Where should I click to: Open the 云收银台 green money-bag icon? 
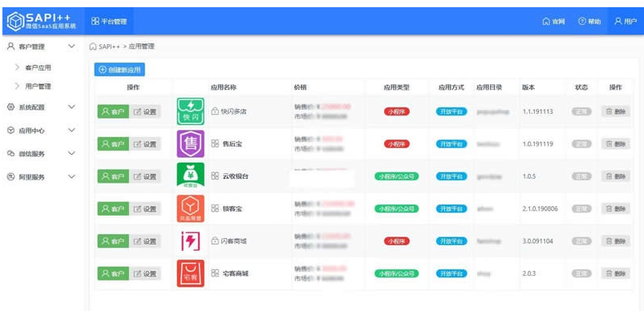tap(190, 176)
